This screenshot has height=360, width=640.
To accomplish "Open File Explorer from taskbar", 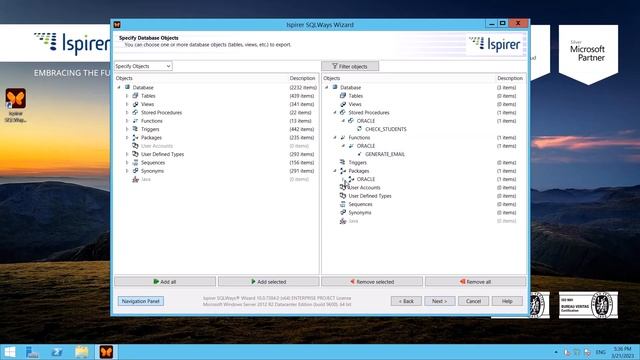I will (x=82, y=352).
